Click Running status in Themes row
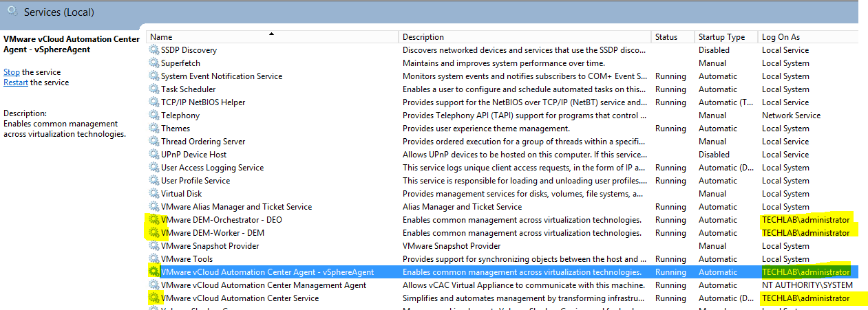The image size is (868, 310). (670, 129)
